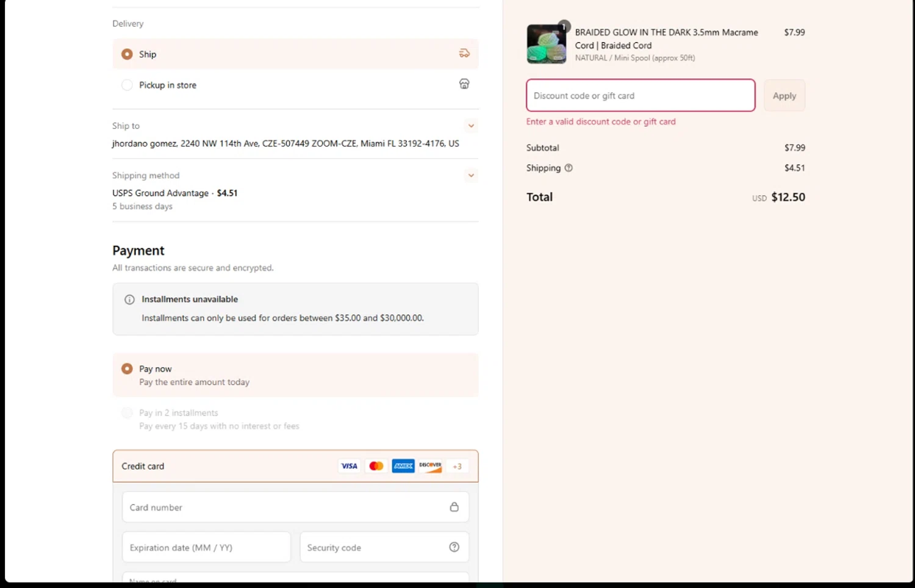
Task: Click 'USPS Ground Advantage' shipping text
Action: click(160, 193)
